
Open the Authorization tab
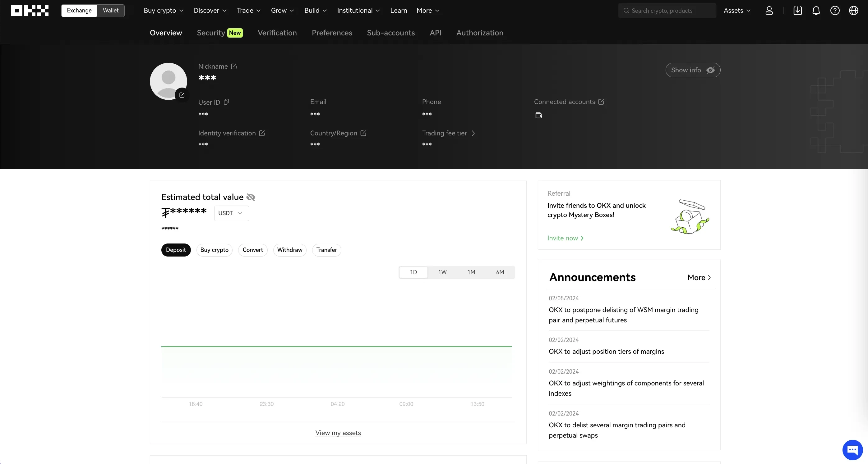click(479, 33)
